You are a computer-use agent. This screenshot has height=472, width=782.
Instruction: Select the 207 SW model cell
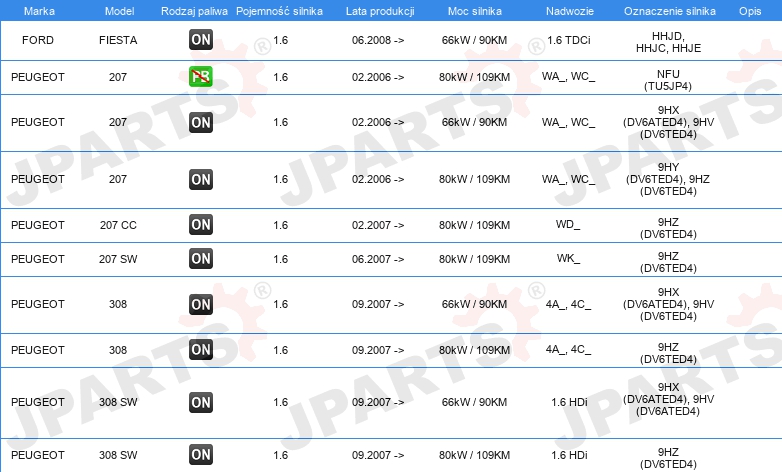click(118, 259)
